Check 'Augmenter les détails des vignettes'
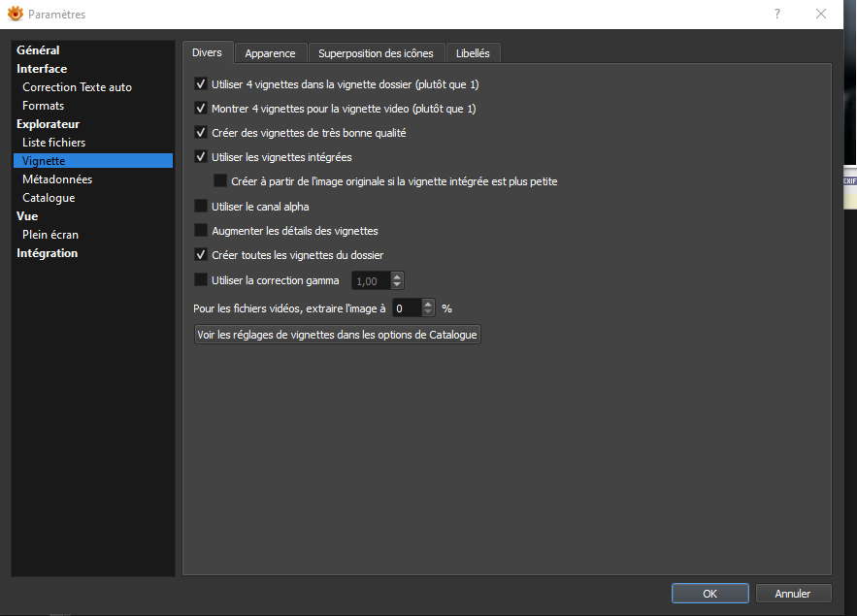The image size is (857, 616). [201, 231]
